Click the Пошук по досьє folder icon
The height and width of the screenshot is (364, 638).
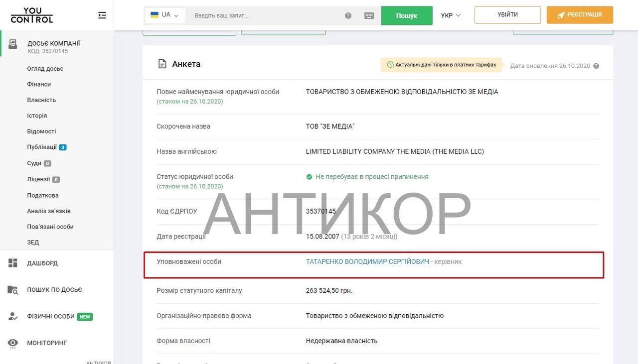(13, 290)
